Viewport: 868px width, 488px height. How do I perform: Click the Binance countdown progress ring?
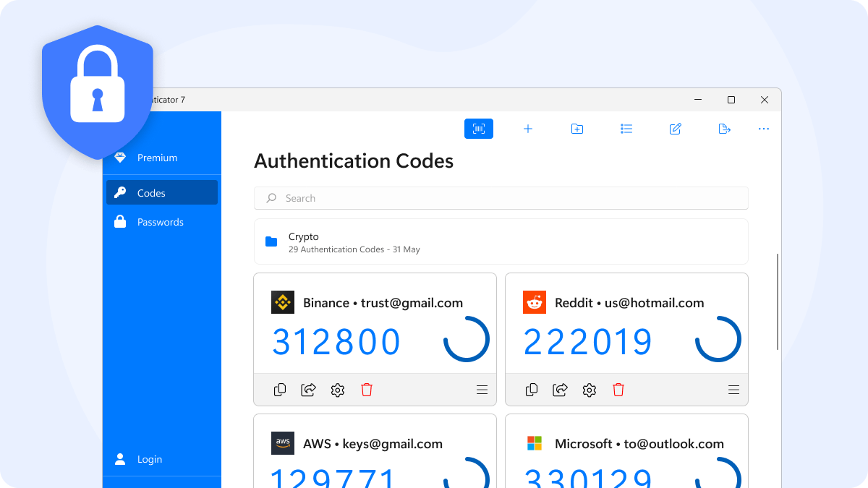[x=467, y=339]
